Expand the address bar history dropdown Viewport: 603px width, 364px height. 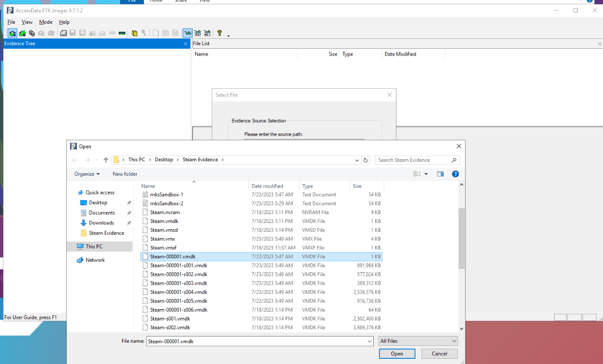pos(357,160)
